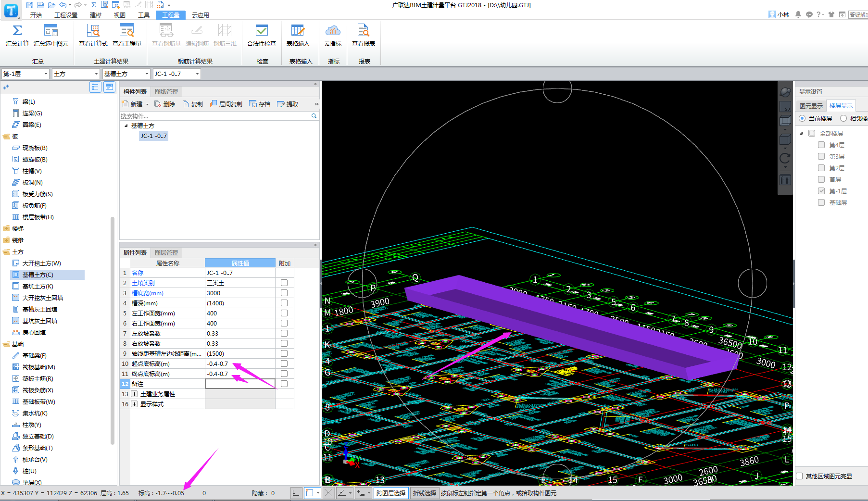Open 查看计算式 viewer
Image resolution: width=868 pixels, height=501 pixels.
click(93, 36)
